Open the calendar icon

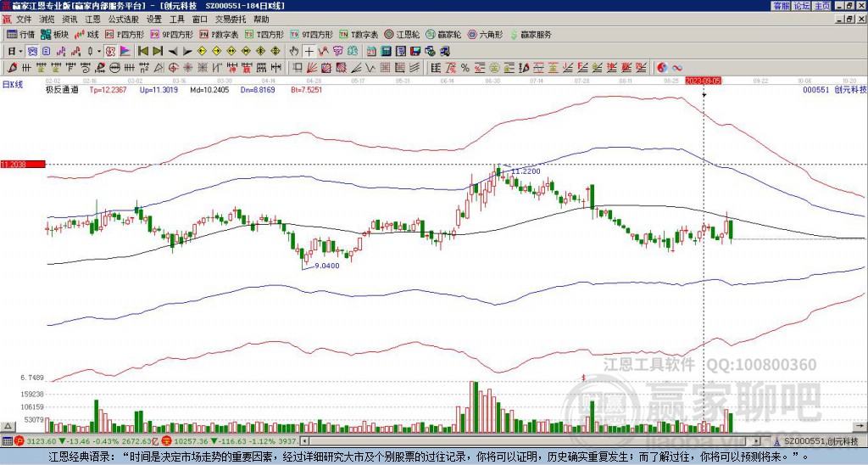click(x=371, y=52)
